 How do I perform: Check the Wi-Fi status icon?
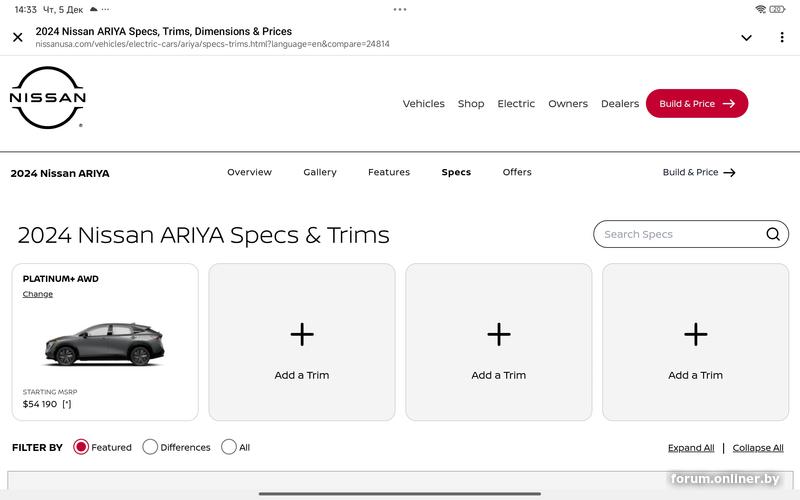761,9
